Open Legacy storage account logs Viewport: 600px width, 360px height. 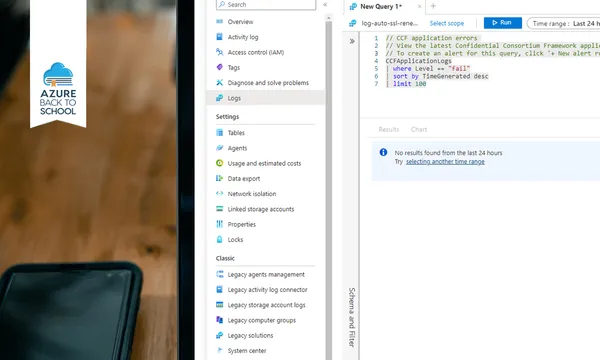click(x=266, y=305)
